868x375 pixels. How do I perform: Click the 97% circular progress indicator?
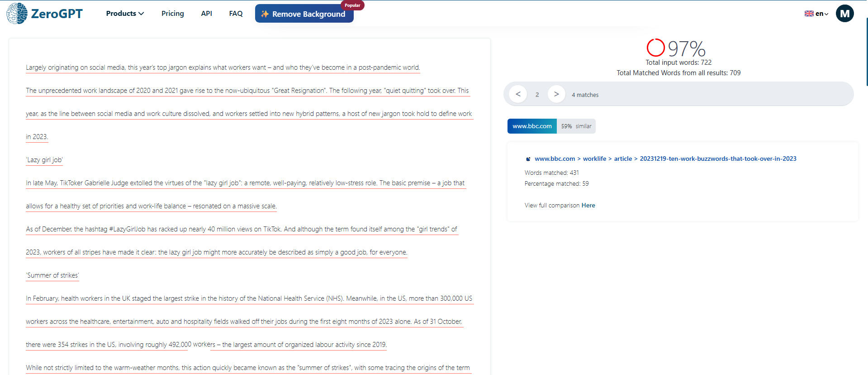[655, 48]
